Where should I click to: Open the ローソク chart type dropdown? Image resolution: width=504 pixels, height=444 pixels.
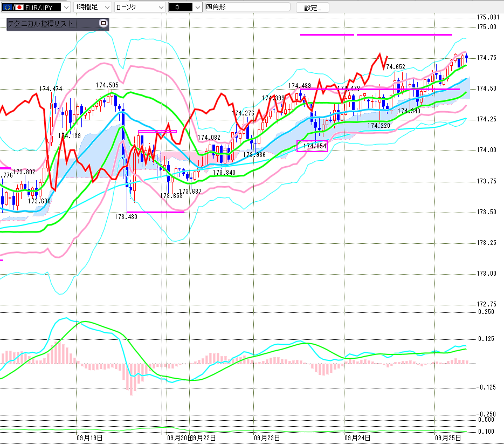coord(160,7)
